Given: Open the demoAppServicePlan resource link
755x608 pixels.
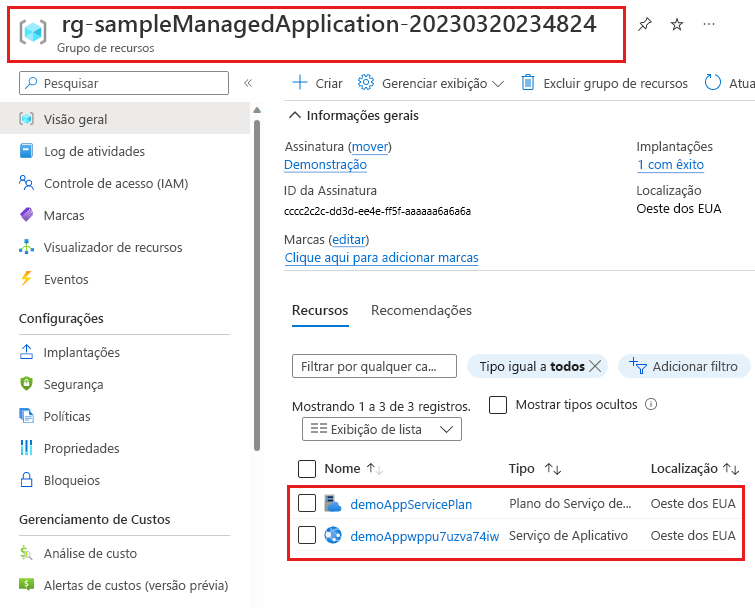Looking at the screenshot, I should pos(411,504).
